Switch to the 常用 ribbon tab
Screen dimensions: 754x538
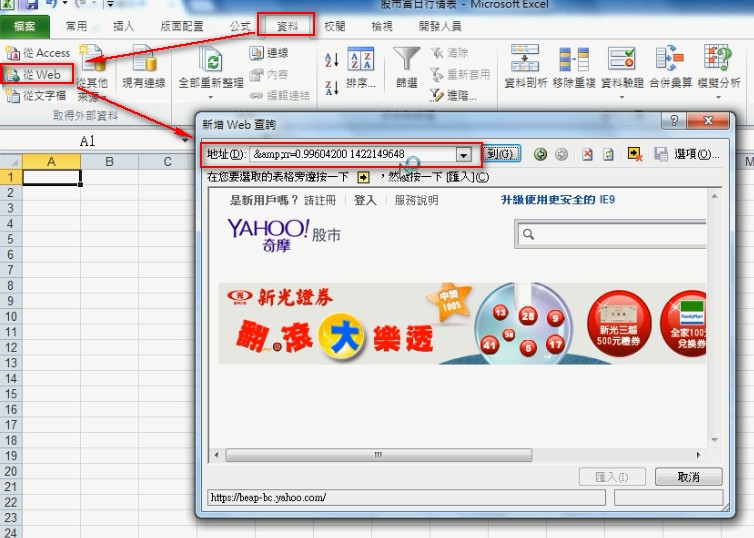click(76, 26)
